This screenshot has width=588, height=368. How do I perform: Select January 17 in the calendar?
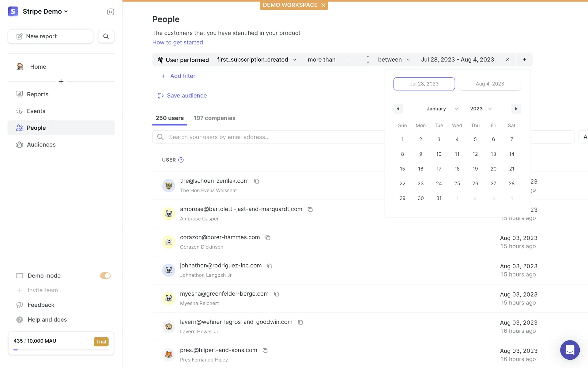click(x=439, y=169)
